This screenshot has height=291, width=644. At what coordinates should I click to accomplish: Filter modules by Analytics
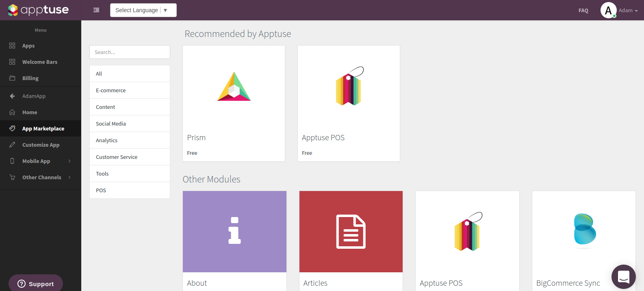(130, 140)
